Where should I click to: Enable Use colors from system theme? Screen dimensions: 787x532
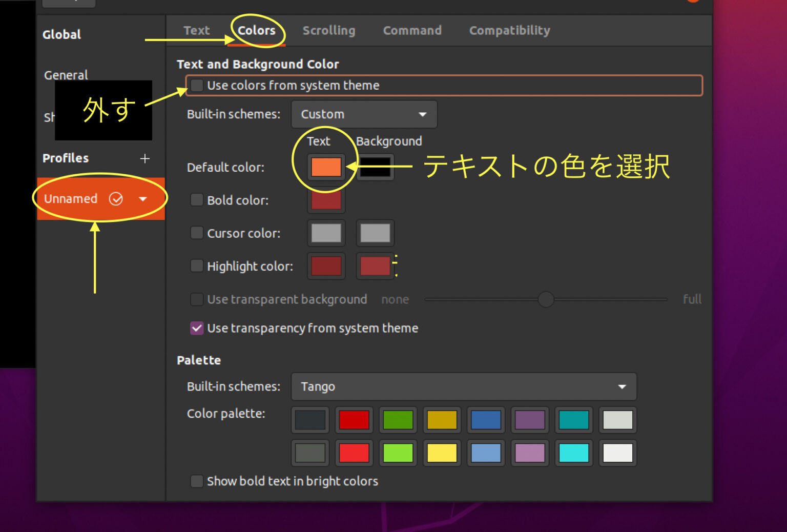197,85
